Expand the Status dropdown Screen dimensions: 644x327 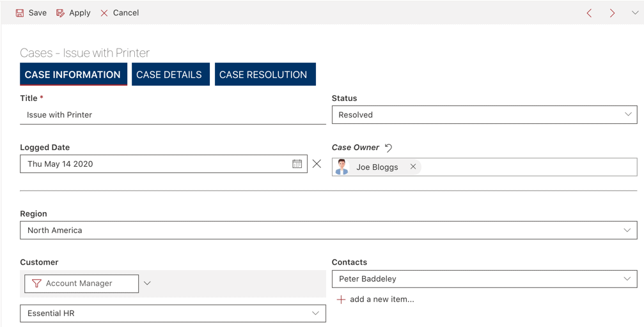pyautogui.click(x=627, y=115)
